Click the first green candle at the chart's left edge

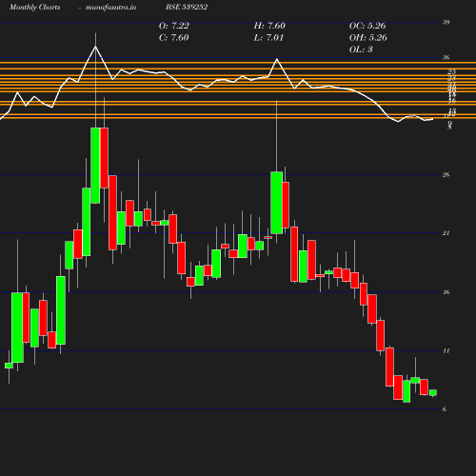[x=9, y=366]
